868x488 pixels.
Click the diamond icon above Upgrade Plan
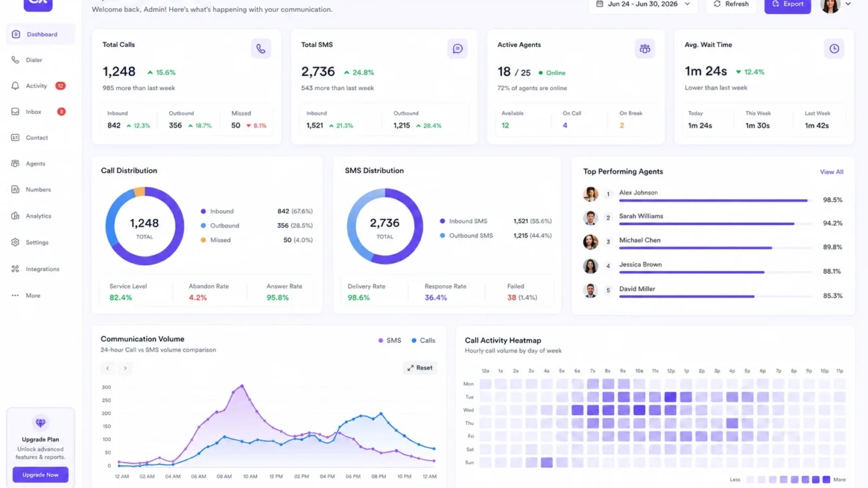41,423
